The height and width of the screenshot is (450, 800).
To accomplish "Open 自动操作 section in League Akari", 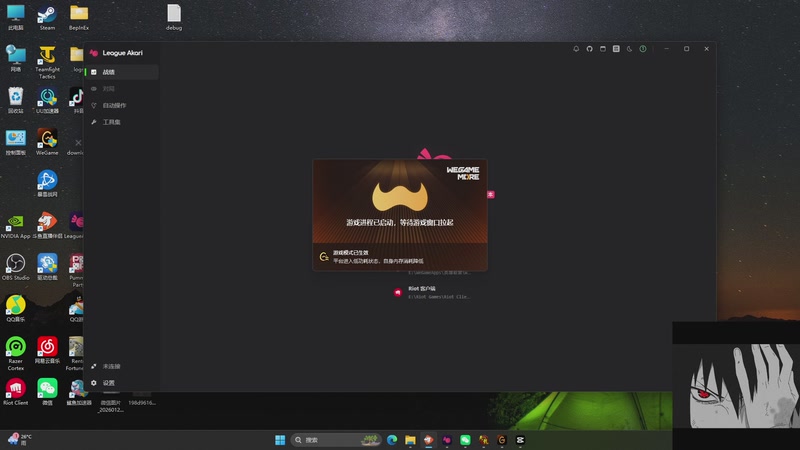I will pyautogui.click(x=122, y=106).
